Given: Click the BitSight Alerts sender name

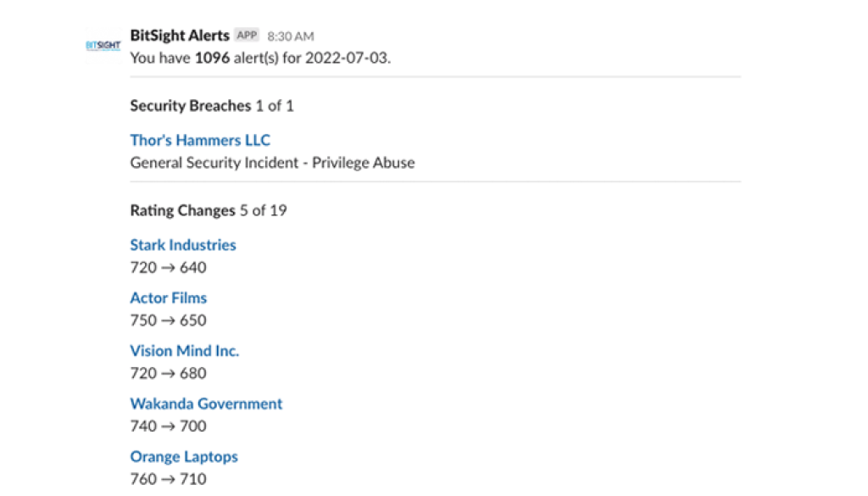Looking at the screenshot, I should 179,36.
